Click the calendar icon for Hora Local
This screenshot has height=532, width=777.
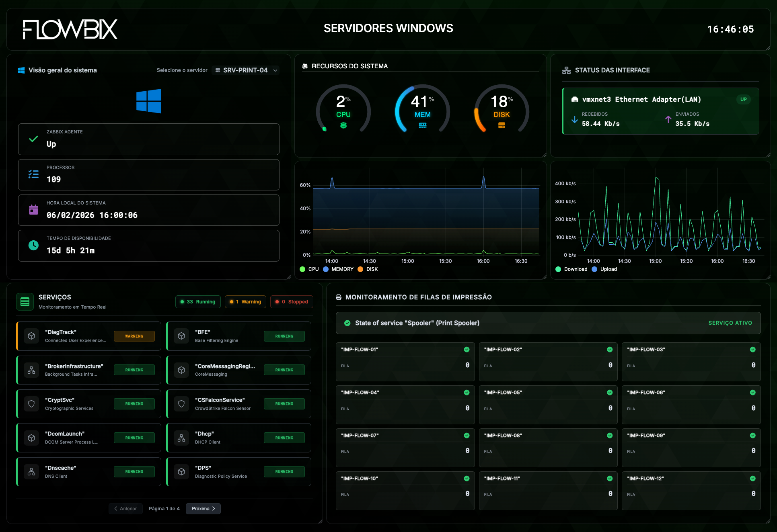pos(34,210)
